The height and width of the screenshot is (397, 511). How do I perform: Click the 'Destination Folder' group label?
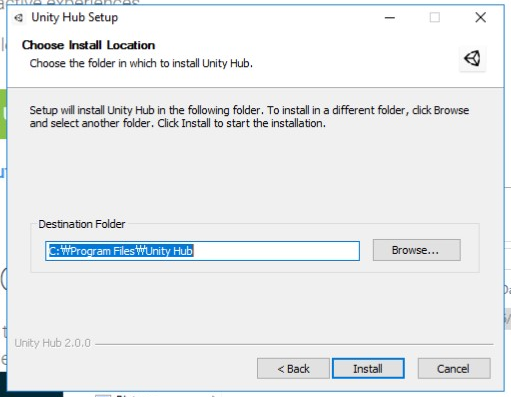pos(82,224)
